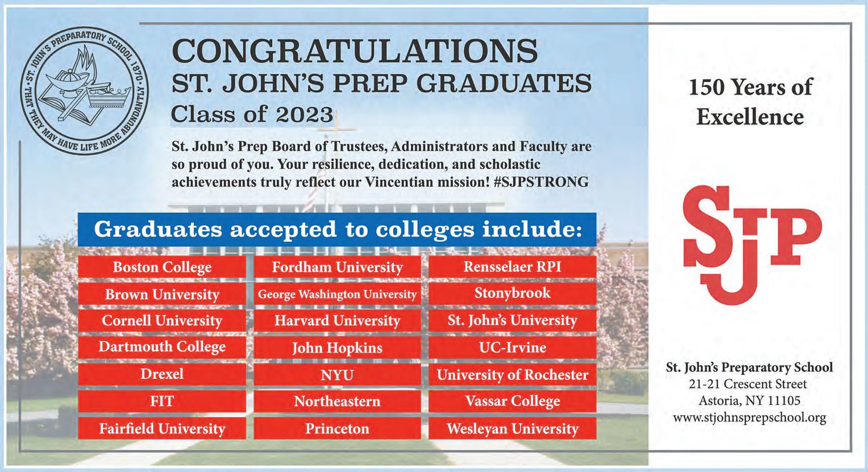868x472 pixels.
Task: Click the Cornell University box
Action: 162,321
